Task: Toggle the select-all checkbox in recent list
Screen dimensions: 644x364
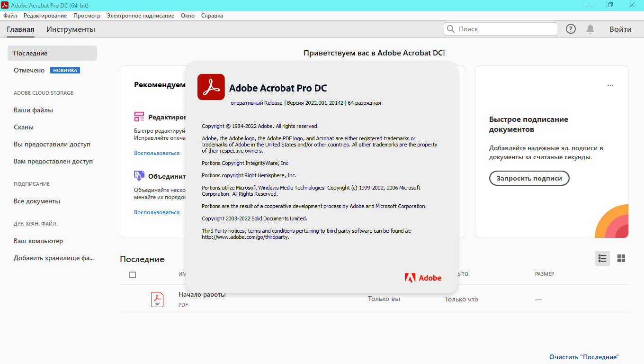Action: [x=133, y=275]
